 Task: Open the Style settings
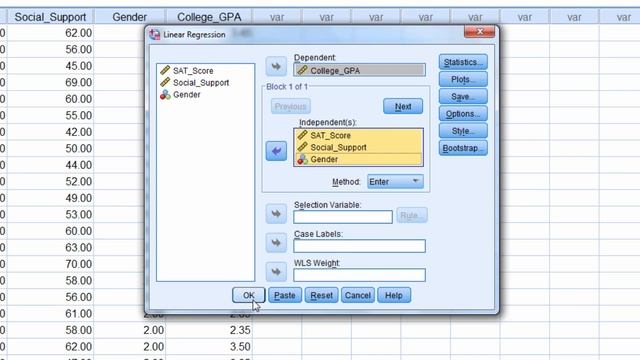tap(463, 131)
